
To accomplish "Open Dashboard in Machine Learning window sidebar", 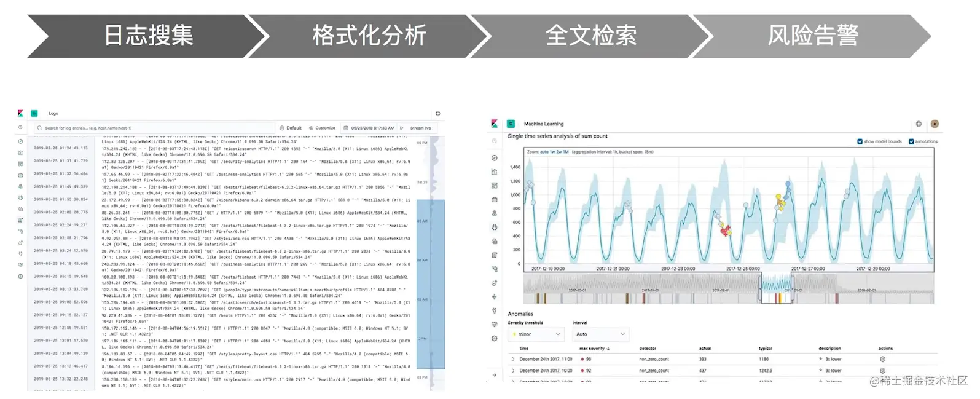I will coord(495,186).
